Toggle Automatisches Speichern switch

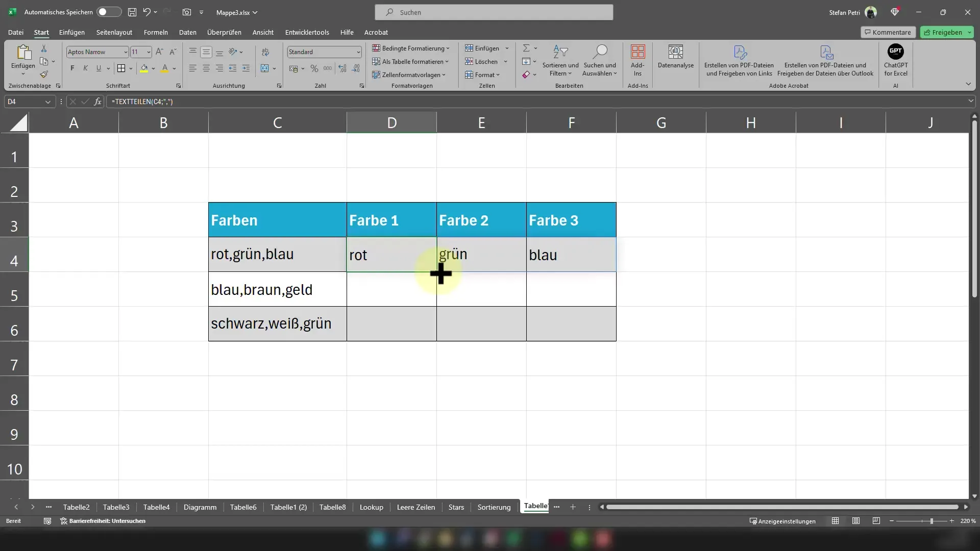pyautogui.click(x=108, y=11)
